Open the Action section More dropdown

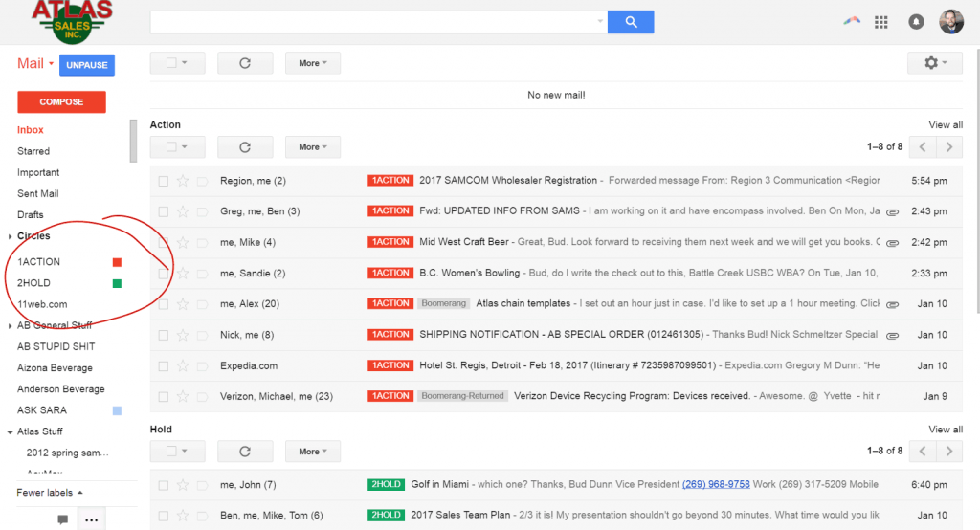[x=313, y=147]
